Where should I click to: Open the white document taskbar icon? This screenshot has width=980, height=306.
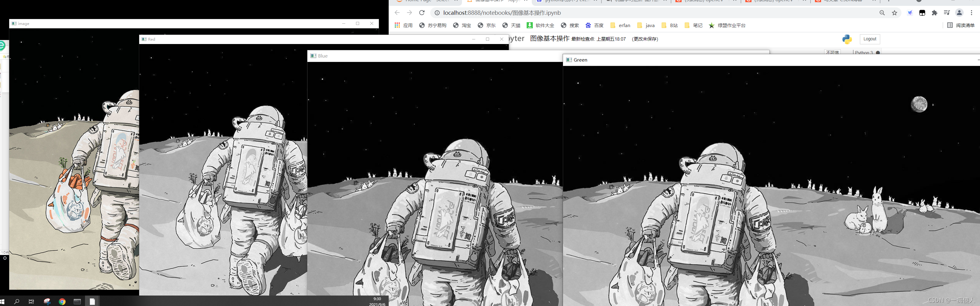click(x=92, y=301)
